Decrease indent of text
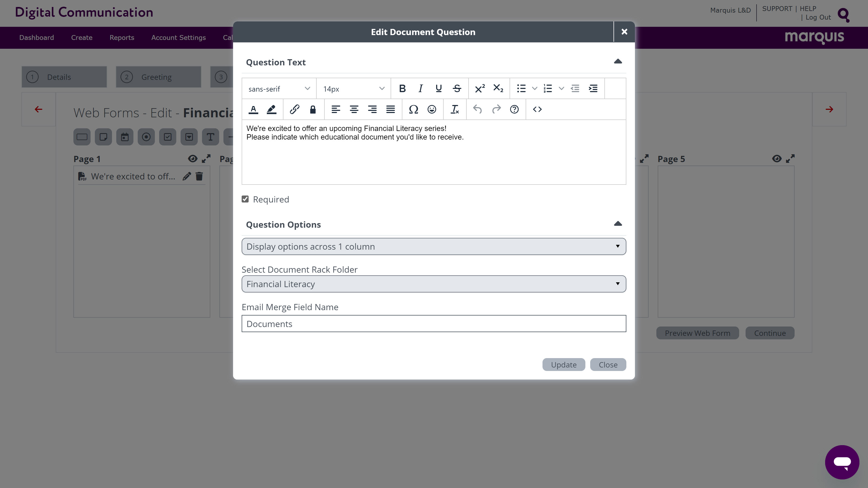Screen dimensions: 868x488 (x=575, y=89)
